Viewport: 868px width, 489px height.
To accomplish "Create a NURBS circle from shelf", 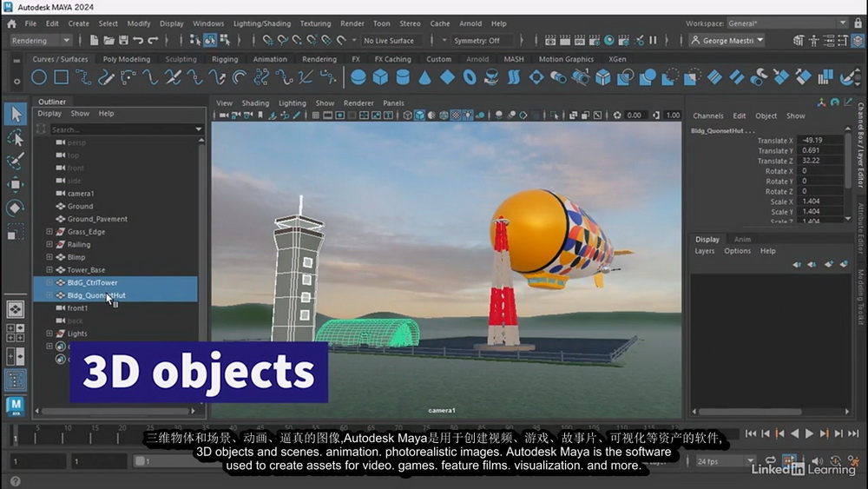I will coord(39,77).
